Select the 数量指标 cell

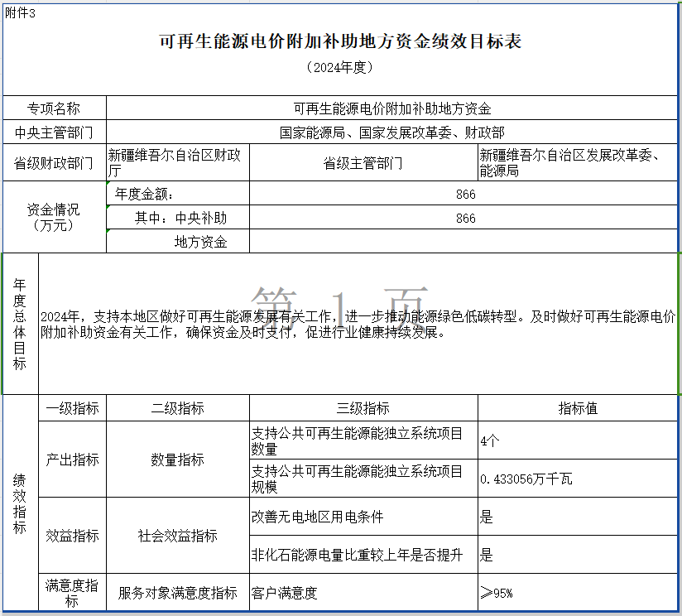click(x=177, y=460)
